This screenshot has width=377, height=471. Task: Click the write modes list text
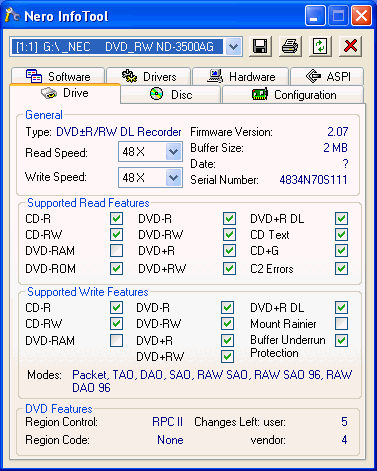click(212, 381)
